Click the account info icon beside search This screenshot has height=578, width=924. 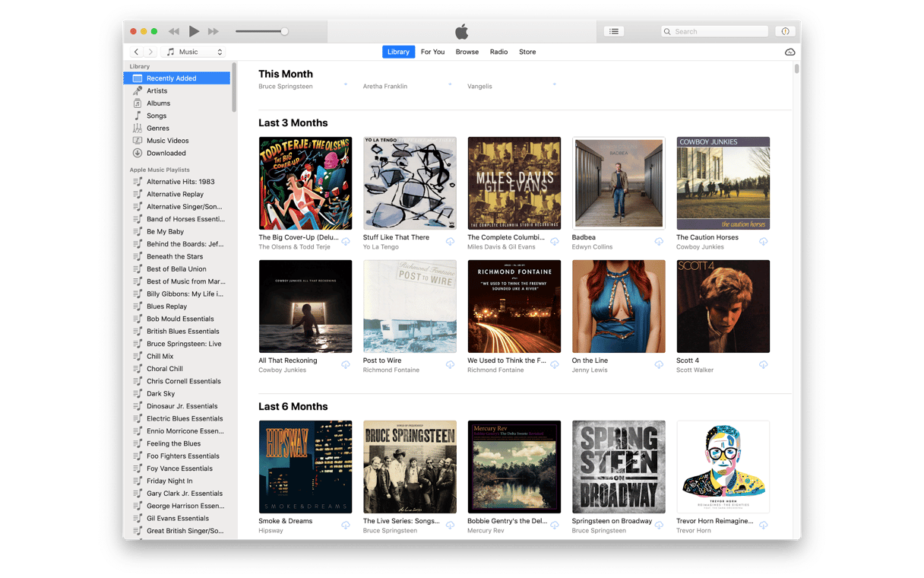pyautogui.click(x=785, y=31)
